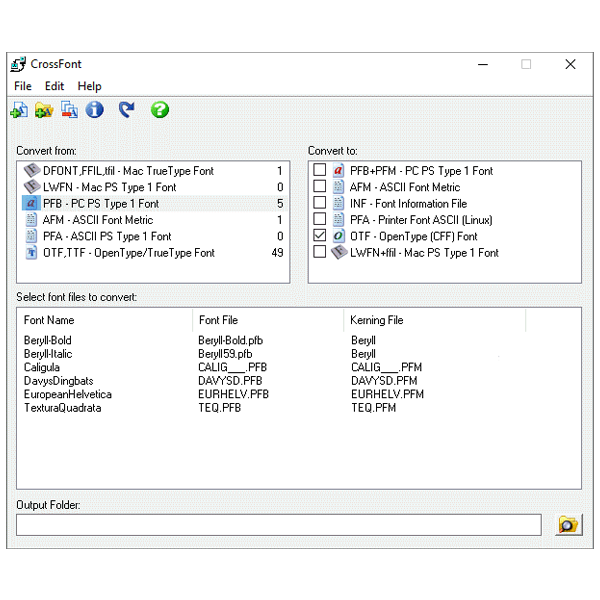This screenshot has height=600, width=600.
Task: Open the blue Info toolbar icon
Action: point(95,110)
